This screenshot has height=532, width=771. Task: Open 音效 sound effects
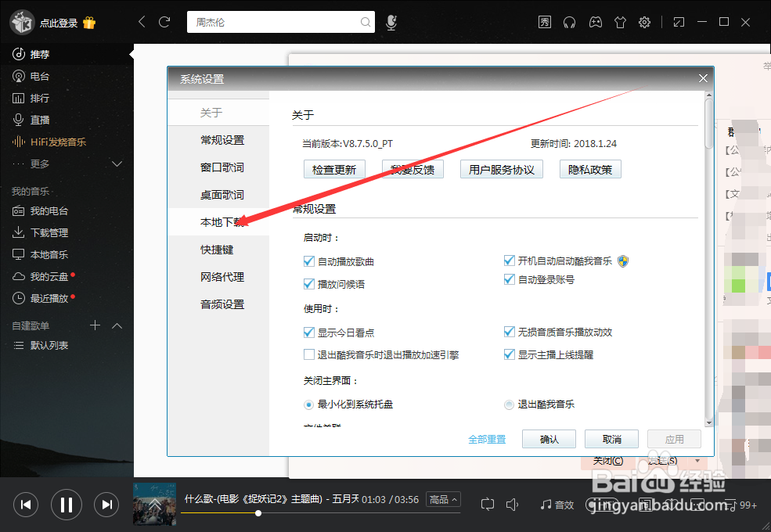(557, 505)
